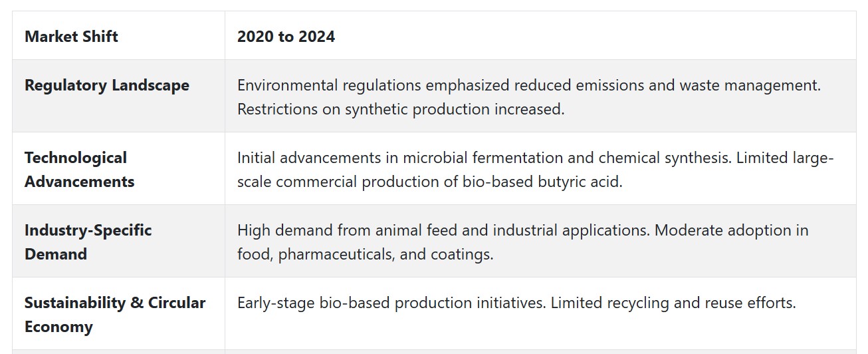
Task: Click the sentence on restrictions on synthetic production
Action: pos(401,109)
